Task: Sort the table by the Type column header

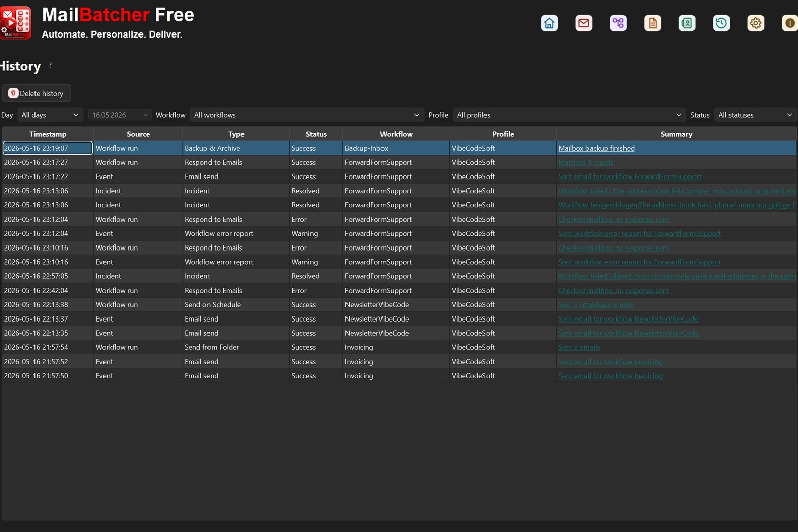Action: 236,134
